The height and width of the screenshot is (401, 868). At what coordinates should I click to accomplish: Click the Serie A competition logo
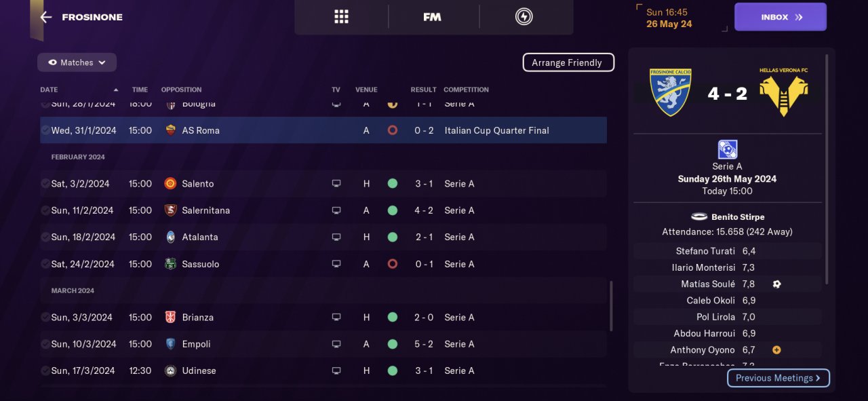coord(727,149)
